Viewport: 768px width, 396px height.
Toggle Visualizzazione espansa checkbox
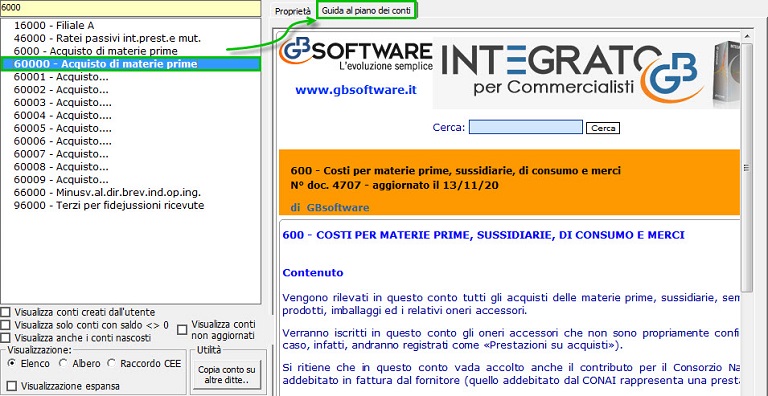[12, 386]
